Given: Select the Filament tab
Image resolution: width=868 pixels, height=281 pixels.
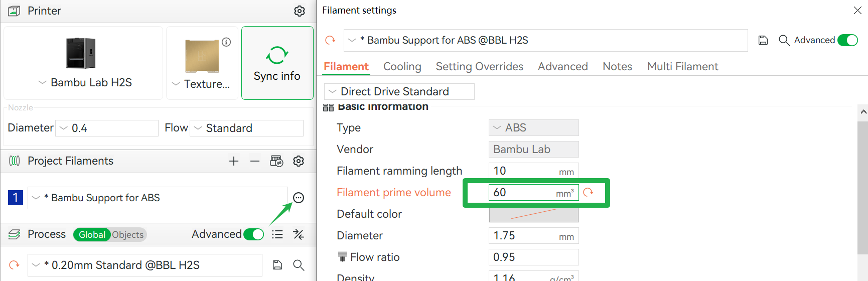Looking at the screenshot, I should pyautogui.click(x=346, y=67).
